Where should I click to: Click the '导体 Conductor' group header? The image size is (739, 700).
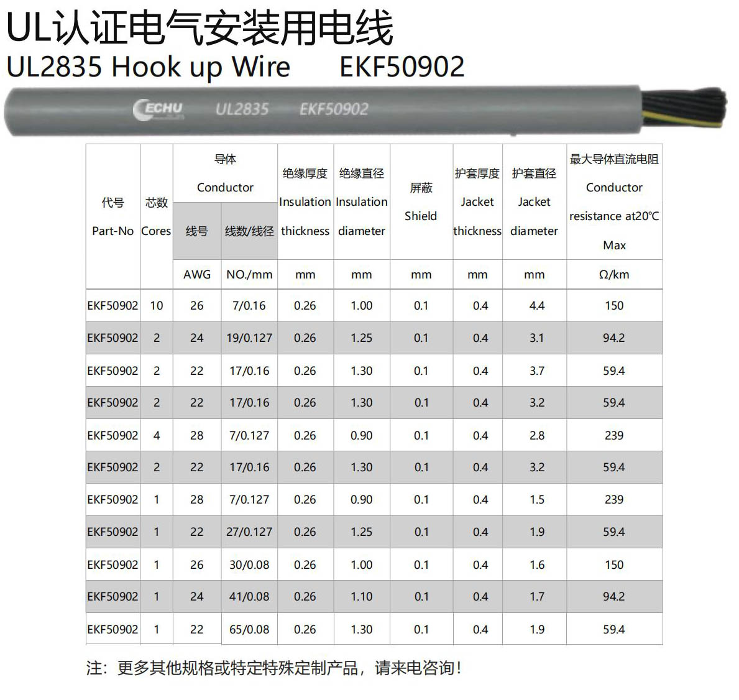(x=225, y=173)
